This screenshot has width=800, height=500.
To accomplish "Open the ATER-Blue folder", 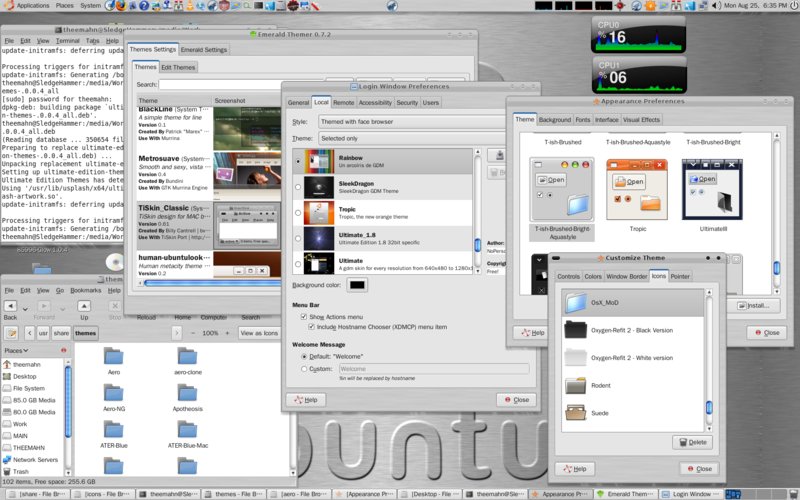I will coord(113,435).
